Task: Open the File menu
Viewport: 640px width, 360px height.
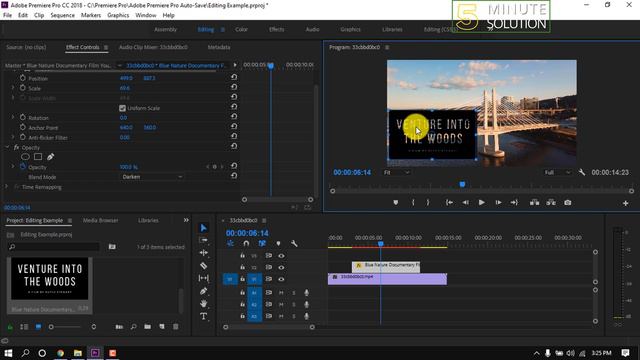Action: [7, 15]
